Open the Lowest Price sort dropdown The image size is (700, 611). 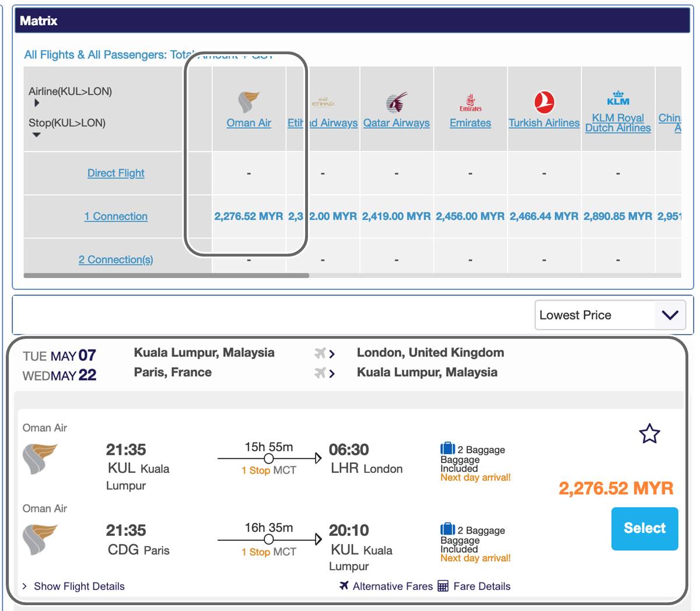point(610,315)
